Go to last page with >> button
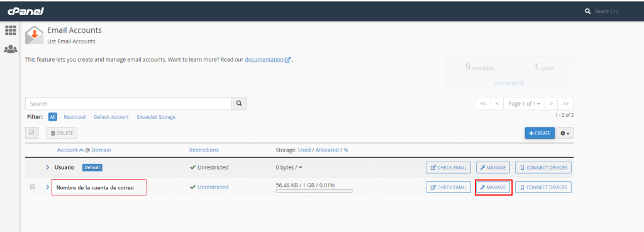644x232 pixels. pyautogui.click(x=565, y=104)
